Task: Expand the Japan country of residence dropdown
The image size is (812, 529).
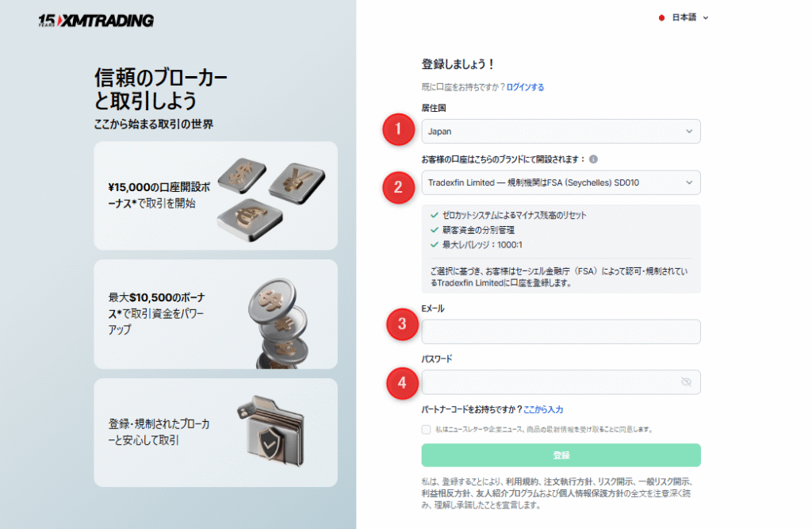Action: pyautogui.click(x=561, y=131)
